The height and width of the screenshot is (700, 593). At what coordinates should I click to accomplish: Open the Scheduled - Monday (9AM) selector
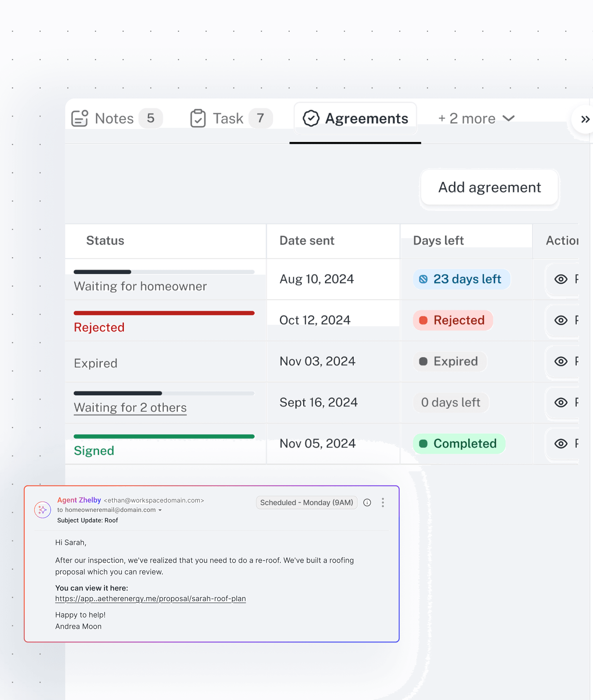(306, 502)
